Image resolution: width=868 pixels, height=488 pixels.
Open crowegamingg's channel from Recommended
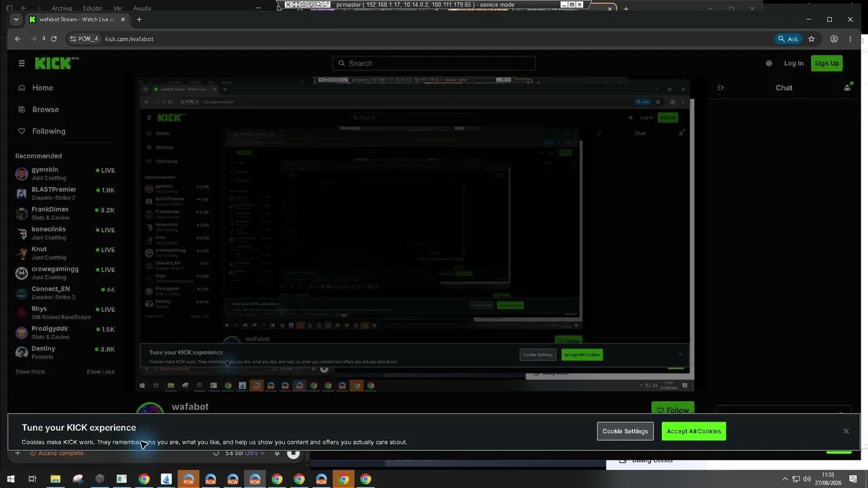coord(66,272)
